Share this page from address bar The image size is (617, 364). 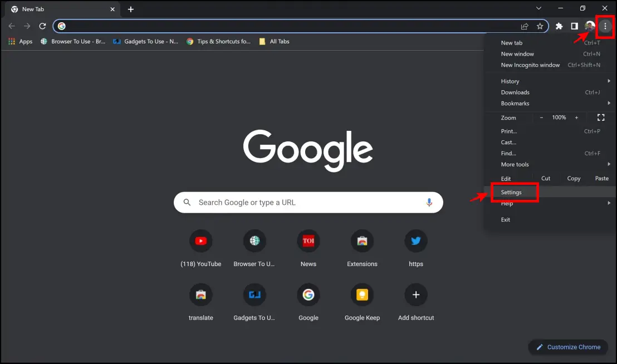(x=525, y=26)
